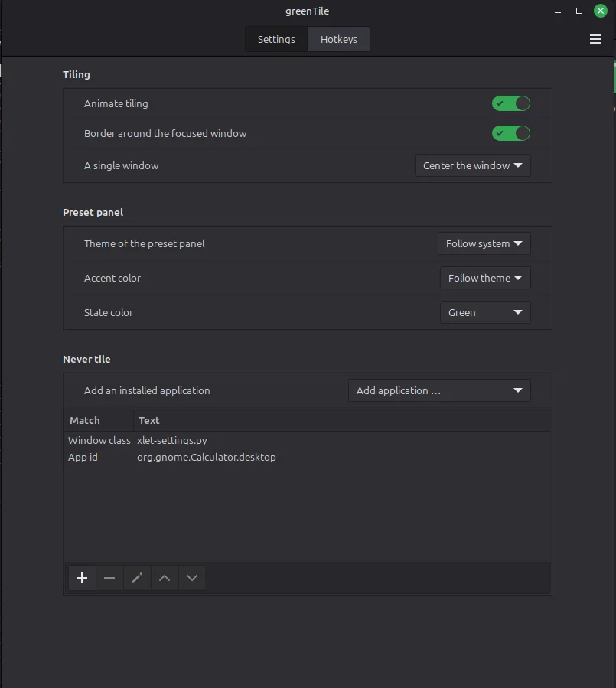Sort by the Text column header
The image size is (616, 688).
342,420
